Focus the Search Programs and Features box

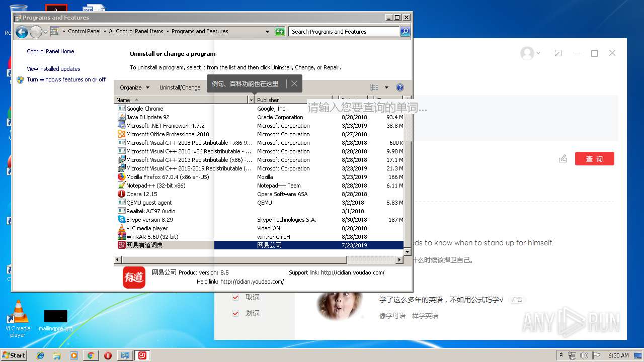345,32
